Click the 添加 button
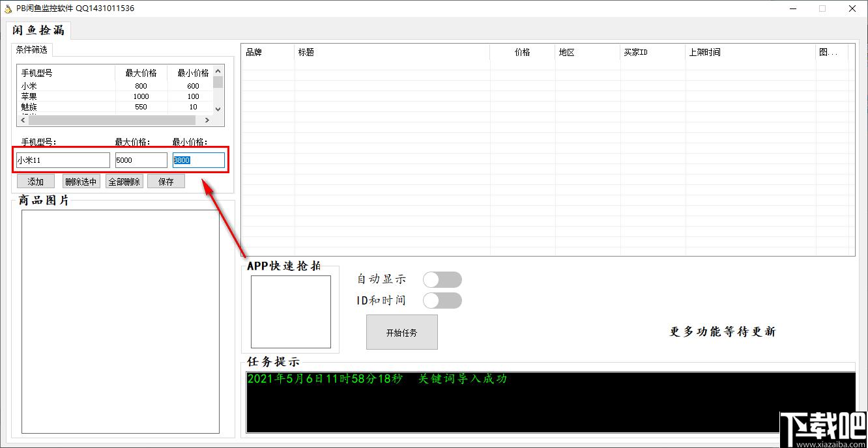The height and width of the screenshot is (448, 868). click(36, 182)
